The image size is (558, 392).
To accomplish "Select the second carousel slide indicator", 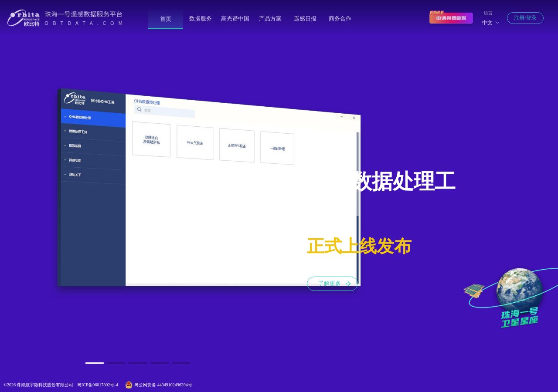I will click(x=116, y=363).
